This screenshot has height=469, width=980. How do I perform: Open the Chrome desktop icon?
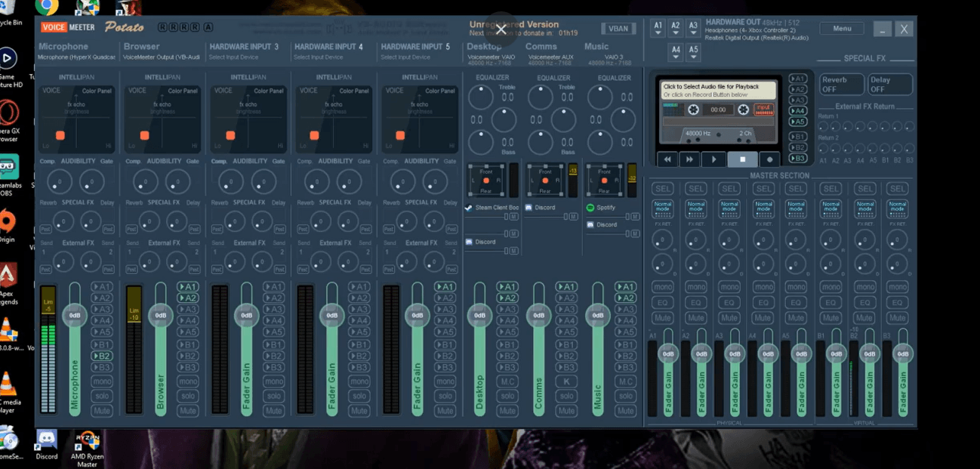(x=47, y=8)
